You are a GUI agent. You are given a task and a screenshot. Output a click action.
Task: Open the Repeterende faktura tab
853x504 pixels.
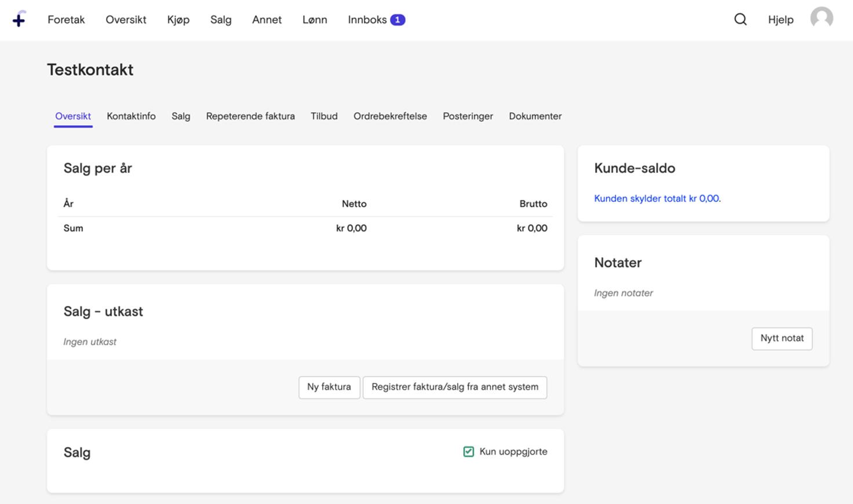click(x=250, y=116)
